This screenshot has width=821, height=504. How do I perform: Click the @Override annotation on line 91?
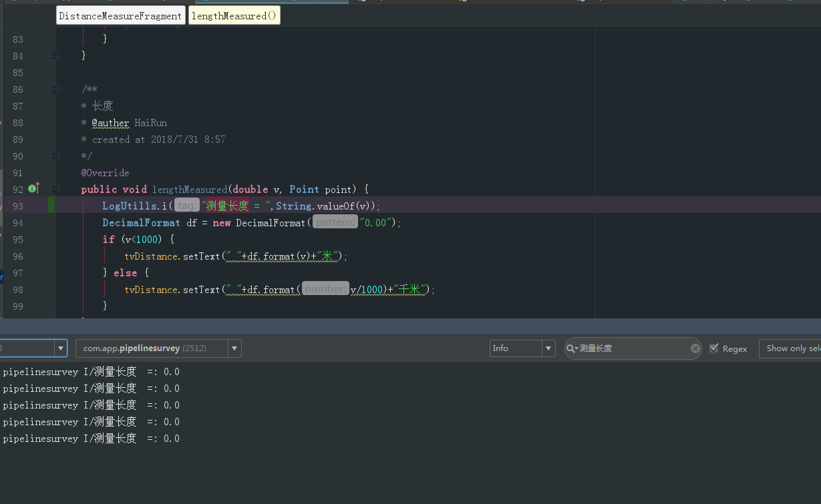(x=106, y=173)
